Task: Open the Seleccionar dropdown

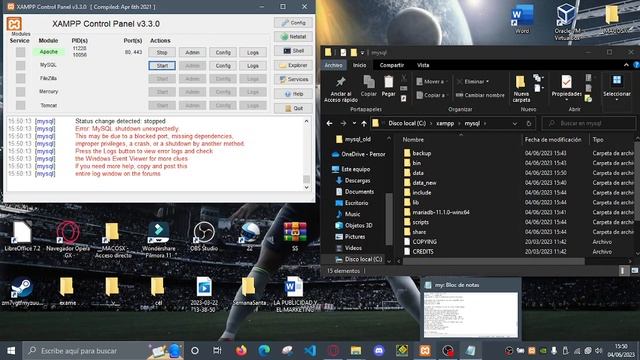Action: coord(617,88)
